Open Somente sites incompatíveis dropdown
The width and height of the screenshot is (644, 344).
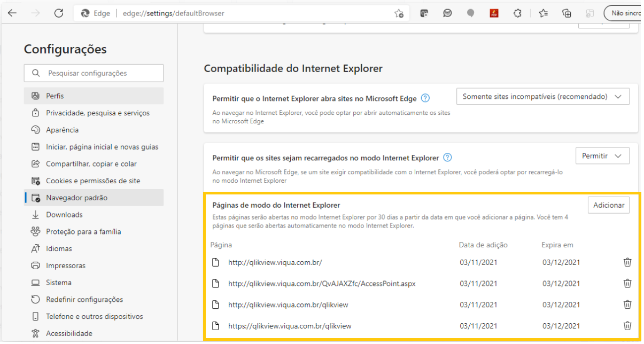[x=542, y=97]
